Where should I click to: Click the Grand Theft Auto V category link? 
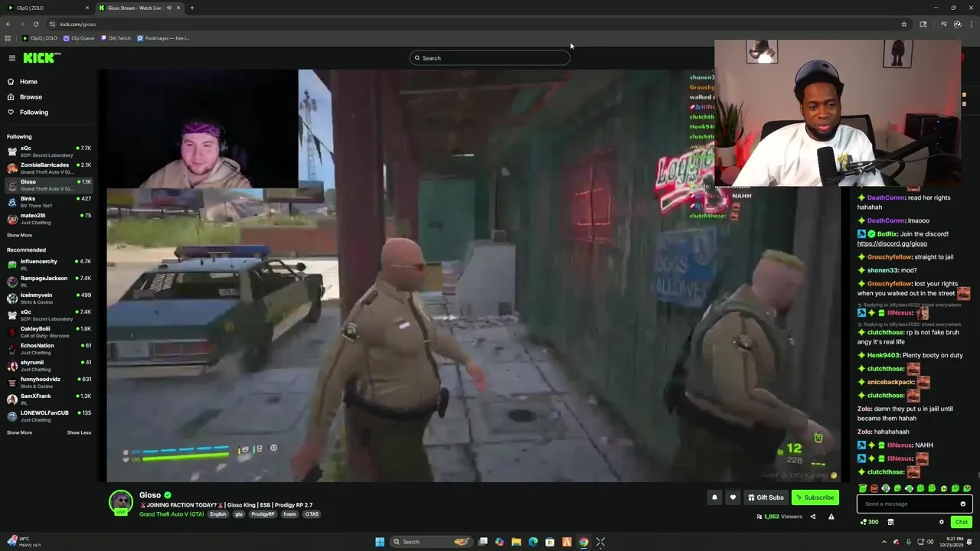point(171,514)
